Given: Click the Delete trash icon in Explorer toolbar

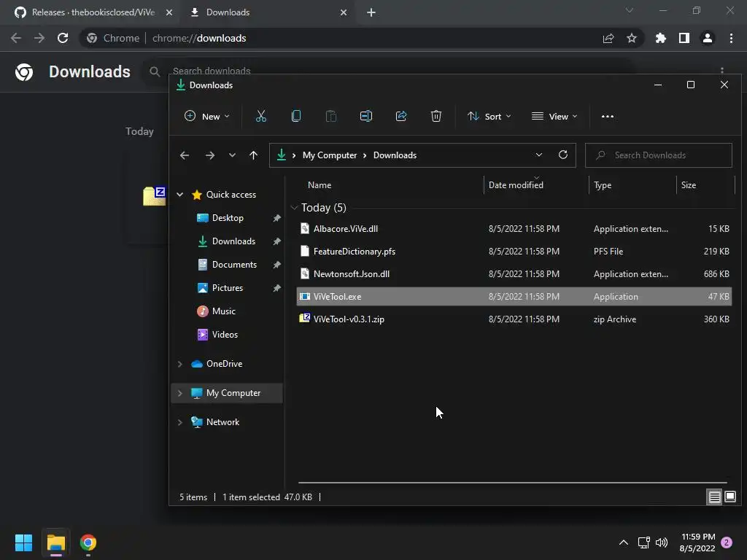Looking at the screenshot, I should [x=436, y=116].
